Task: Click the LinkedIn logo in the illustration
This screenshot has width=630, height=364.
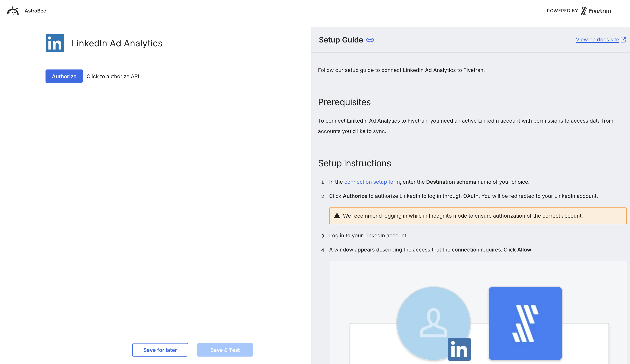Action: pyautogui.click(x=459, y=349)
